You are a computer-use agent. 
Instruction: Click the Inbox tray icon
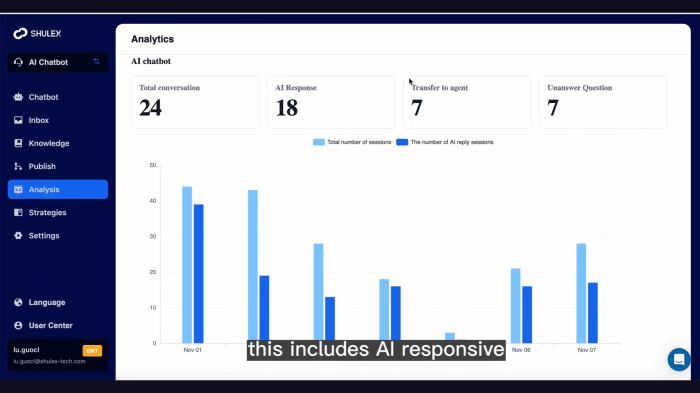tap(18, 120)
